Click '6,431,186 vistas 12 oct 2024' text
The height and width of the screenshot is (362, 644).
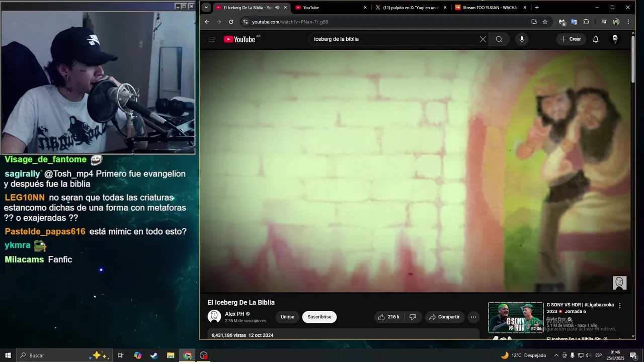[x=243, y=335]
